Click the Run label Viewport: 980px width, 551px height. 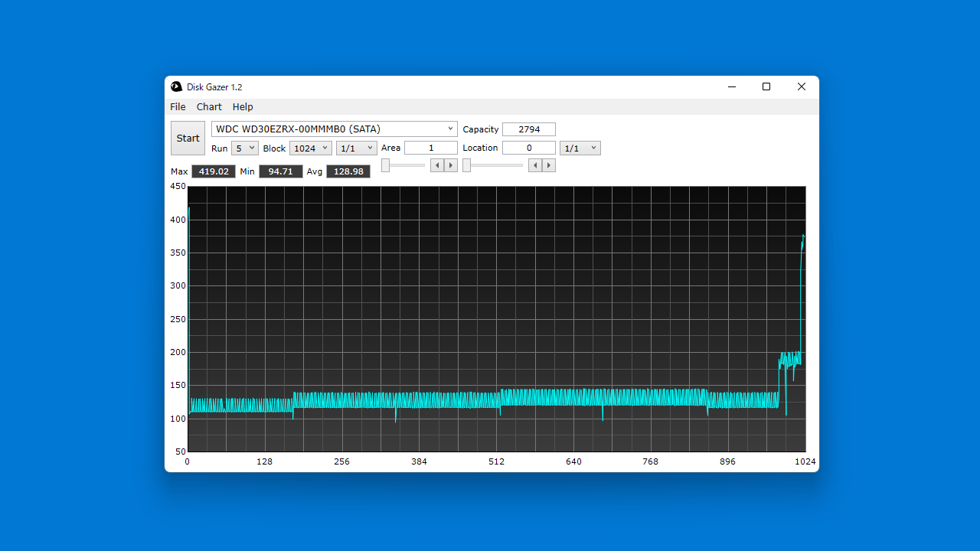[220, 148]
